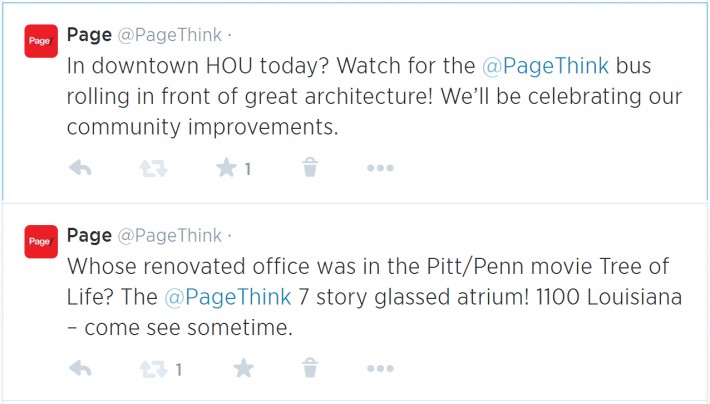710x404 pixels.
Task: Click the red Page logo beside the Tree of Life tweet
Action: 41,241
